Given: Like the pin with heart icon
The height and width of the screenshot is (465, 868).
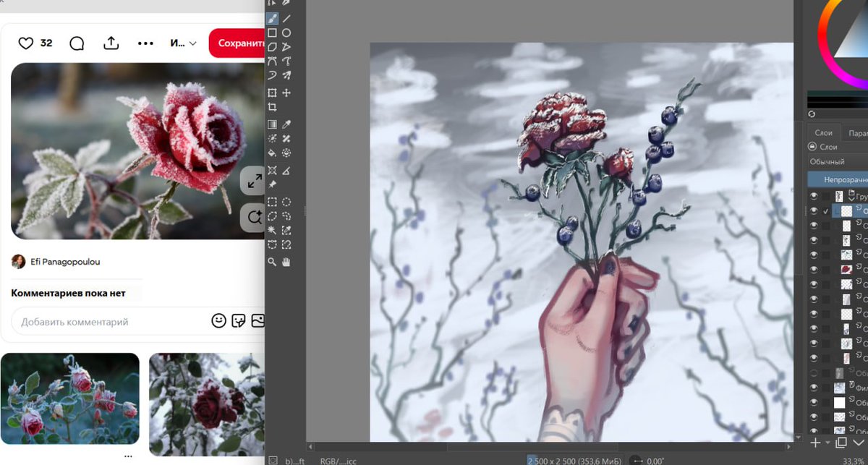Looking at the screenshot, I should click(x=26, y=43).
